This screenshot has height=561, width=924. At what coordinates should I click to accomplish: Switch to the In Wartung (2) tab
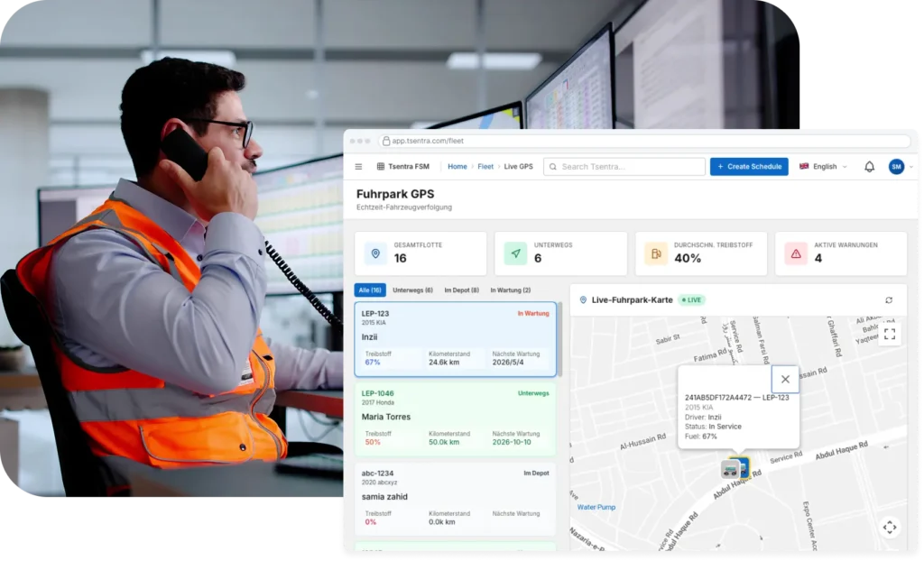point(511,290)
